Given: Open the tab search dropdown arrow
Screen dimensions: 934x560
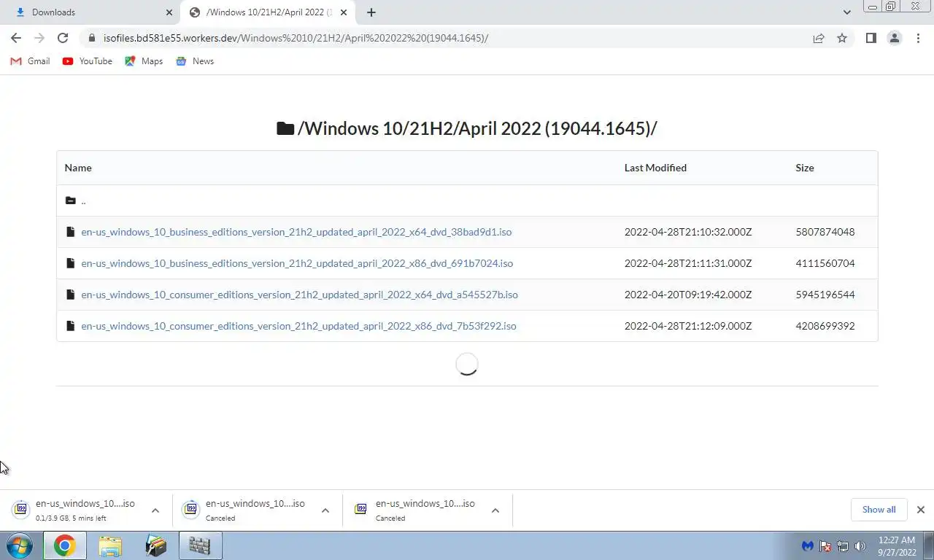Looking at the screenshot, I should click(x=846, y=12).
